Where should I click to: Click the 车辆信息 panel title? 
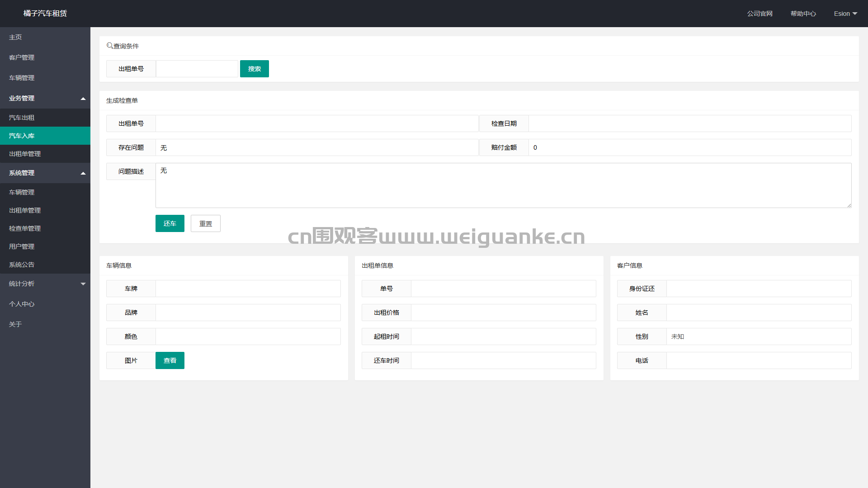point(119,265)
